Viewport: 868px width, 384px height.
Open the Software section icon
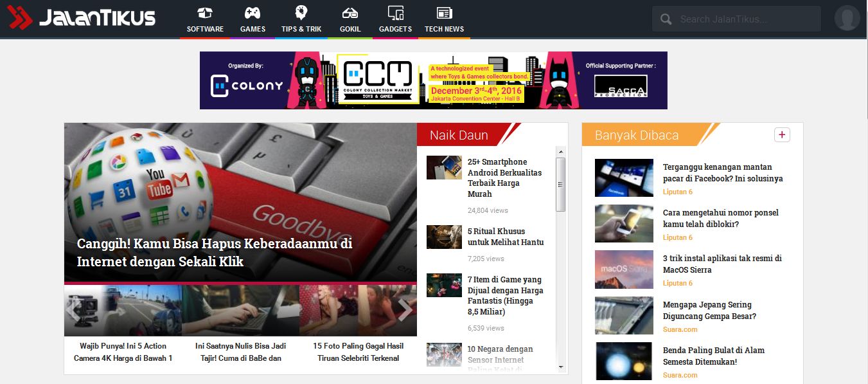(205, 12)
